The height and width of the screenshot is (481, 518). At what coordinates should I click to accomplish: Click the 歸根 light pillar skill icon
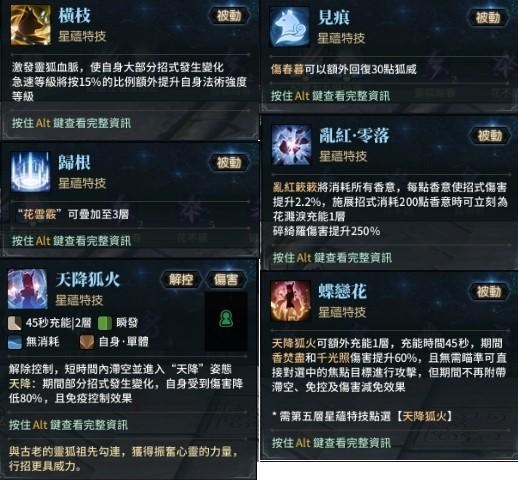(30, 172)
